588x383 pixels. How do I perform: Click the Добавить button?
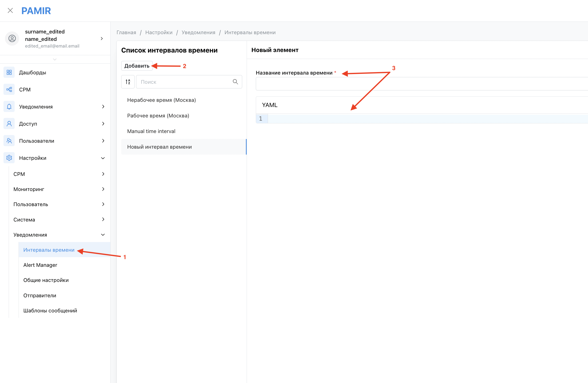137,66
